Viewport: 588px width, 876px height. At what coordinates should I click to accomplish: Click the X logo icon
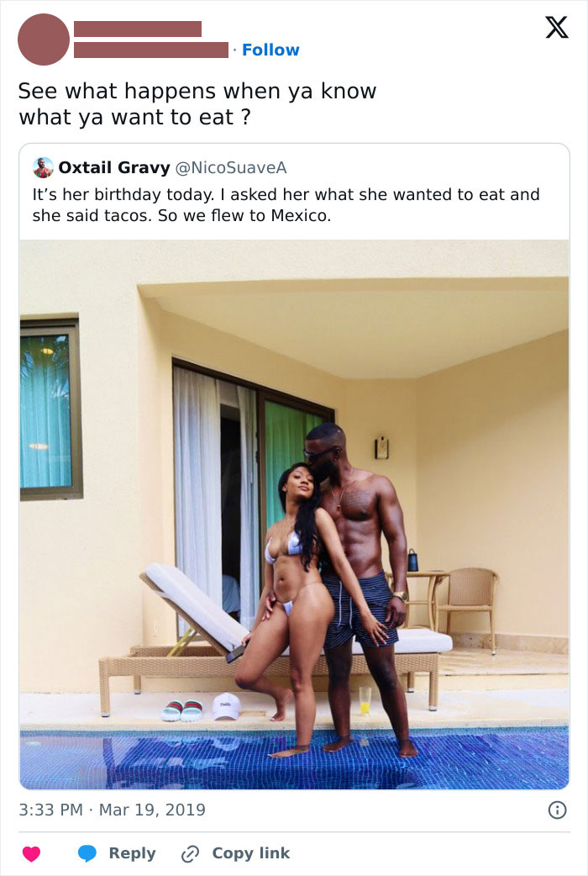point(556,28)
